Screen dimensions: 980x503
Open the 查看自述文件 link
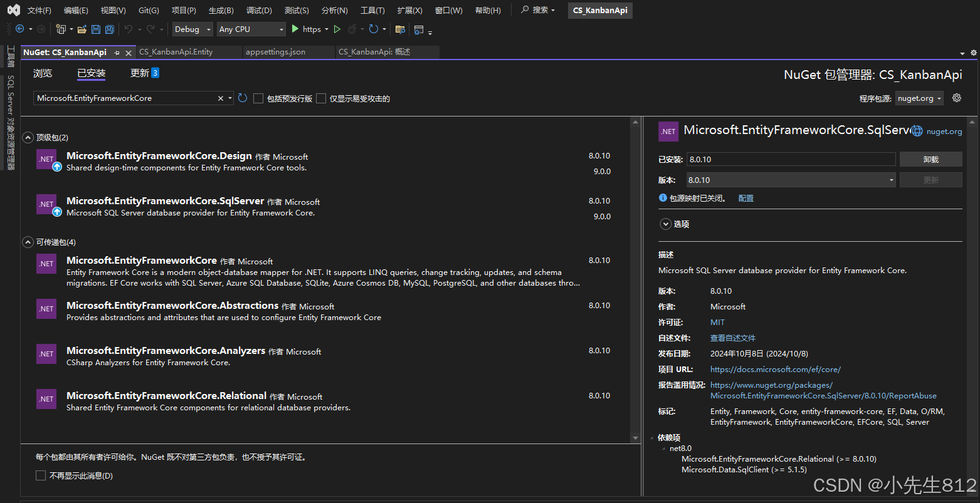[733, 338]
